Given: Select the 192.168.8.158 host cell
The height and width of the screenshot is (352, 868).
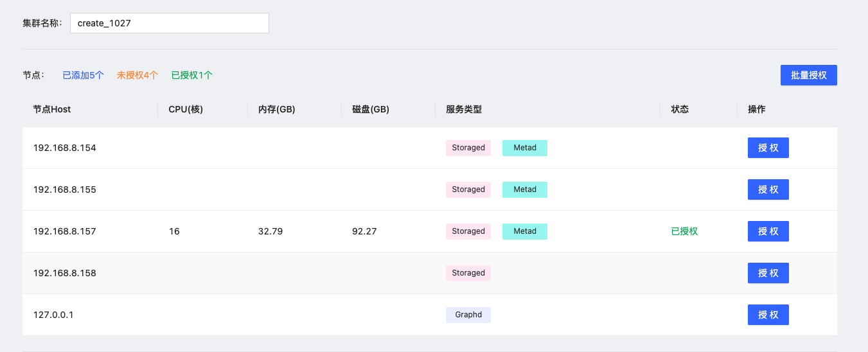Looking at the screenshot, I should [64, 273].
